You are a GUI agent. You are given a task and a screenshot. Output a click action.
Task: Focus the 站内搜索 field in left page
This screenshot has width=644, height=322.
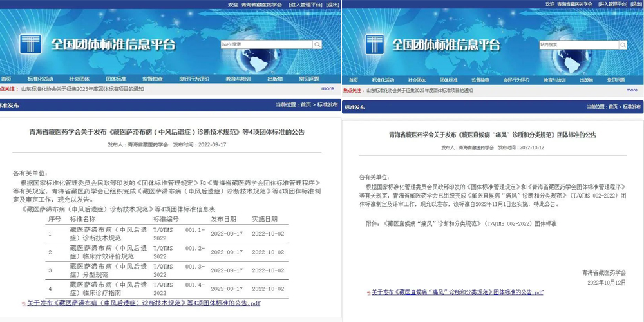pyautogui.click(x=267, y=44)
